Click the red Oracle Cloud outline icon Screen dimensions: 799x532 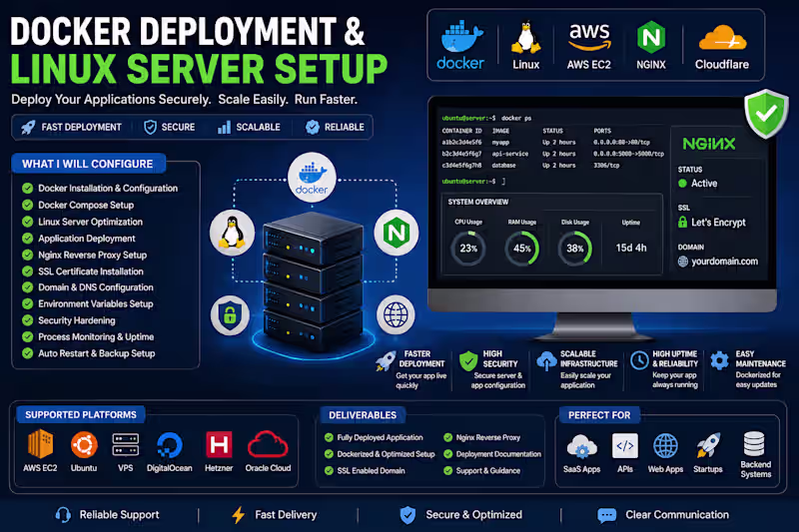pyautogui.click(x=268, y=444)
